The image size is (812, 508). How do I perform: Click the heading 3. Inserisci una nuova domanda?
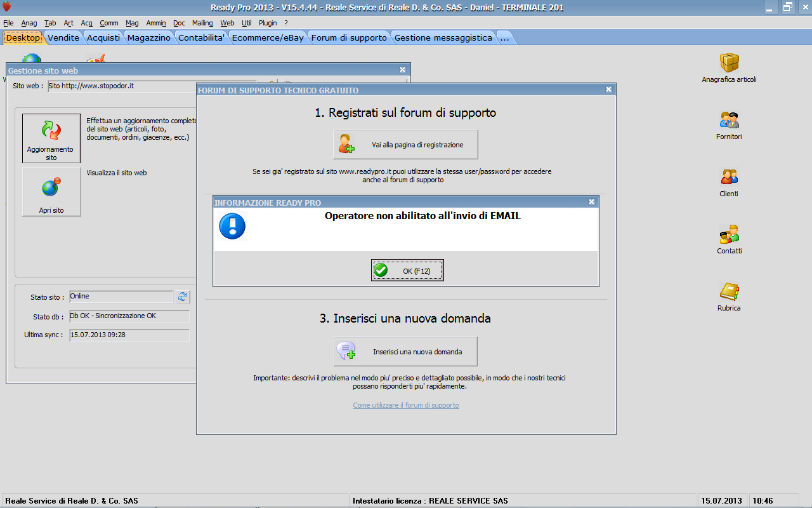coord(405,318)
